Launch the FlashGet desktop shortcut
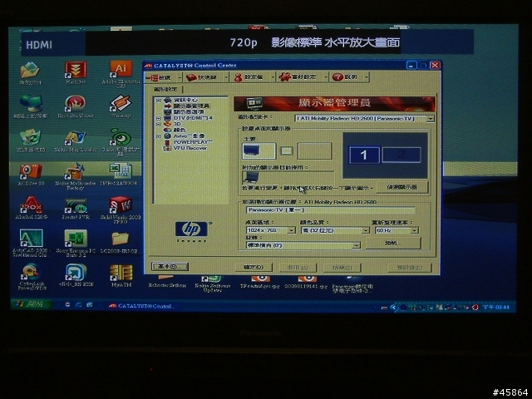The height and width of the screenshot is (399, 532). (76, 72)
